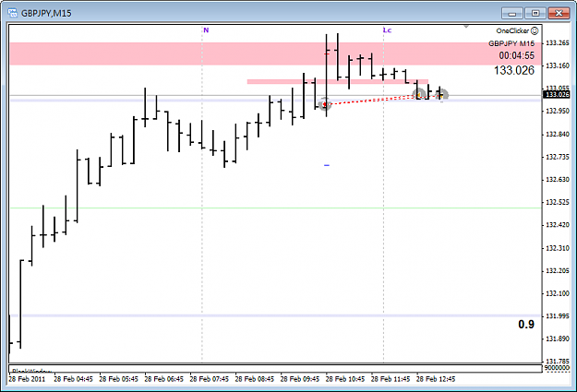
Task: Click the 28 Feb 06:45 time label
Action: [163, 379]
